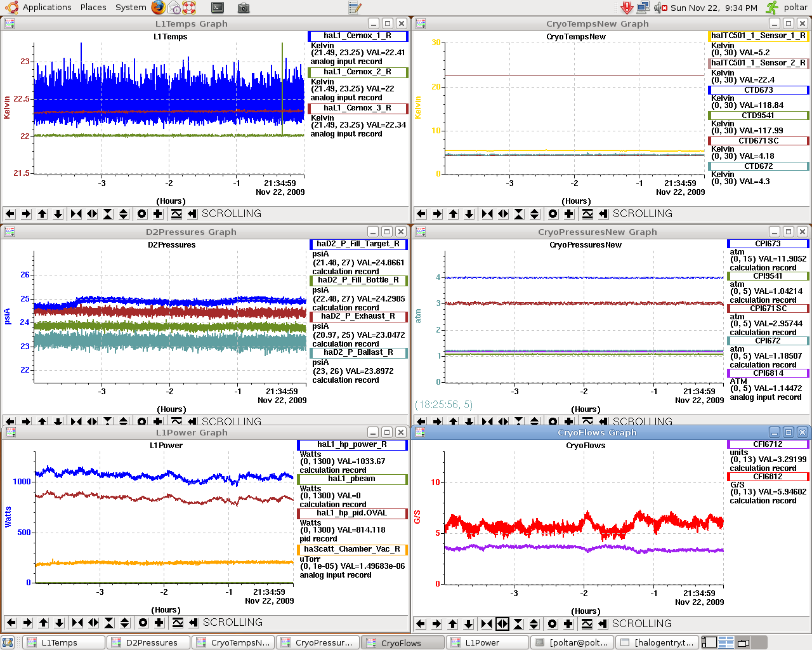The image size is (812, 650).
Task: Pan right in L1Temps Graph toolbar
Action: coord(26,214)
